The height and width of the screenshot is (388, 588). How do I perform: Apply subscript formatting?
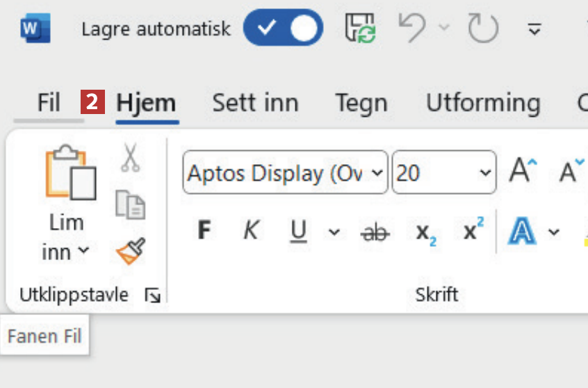coord(425,232)
